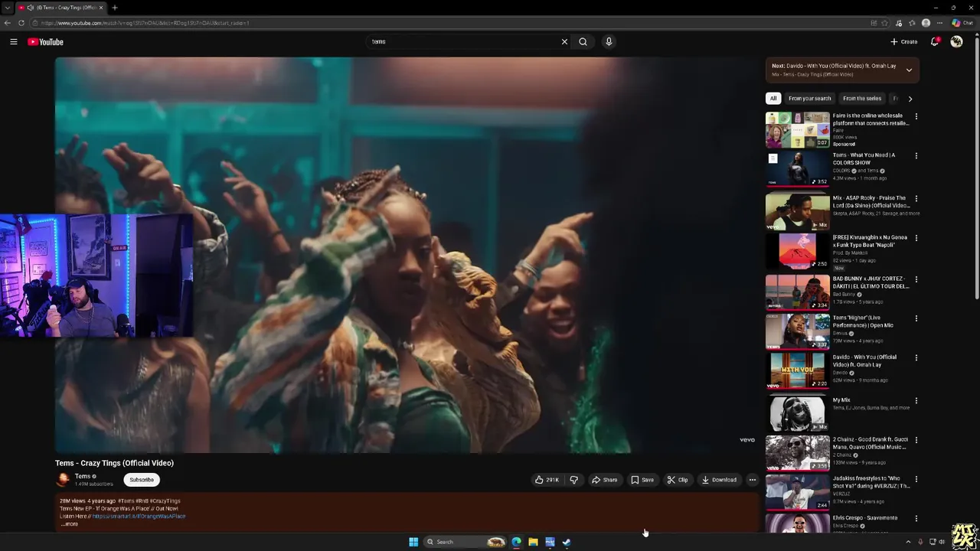The height and width of the screenshot is (551, 980).
Task: Open the My Mix thumbnail
Action: point(797,412)
